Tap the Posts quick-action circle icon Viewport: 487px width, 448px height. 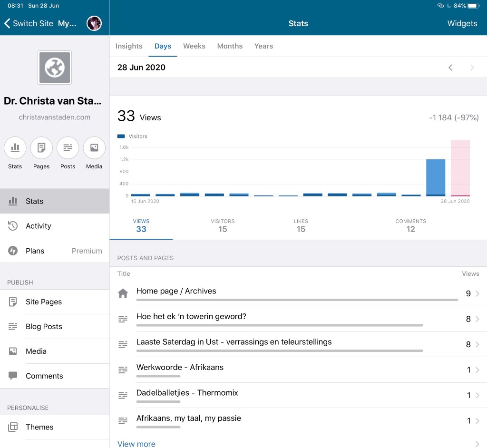point(68,148)
